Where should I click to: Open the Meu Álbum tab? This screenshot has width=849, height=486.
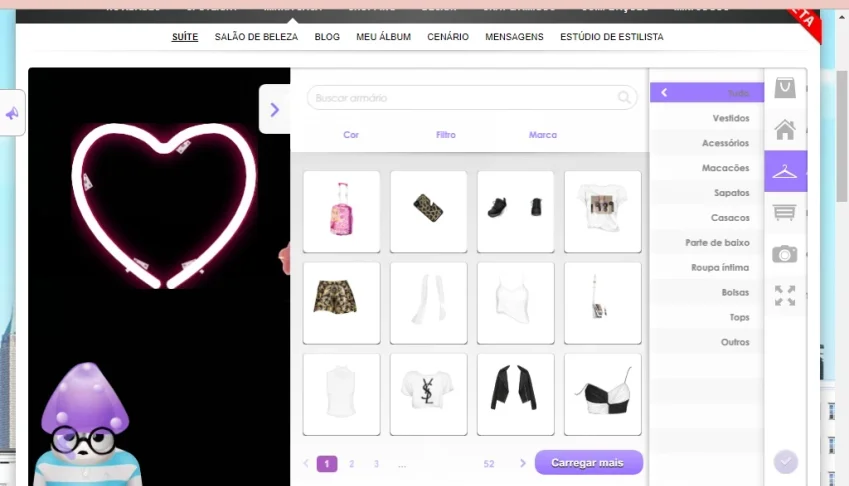tap(383, 37)
